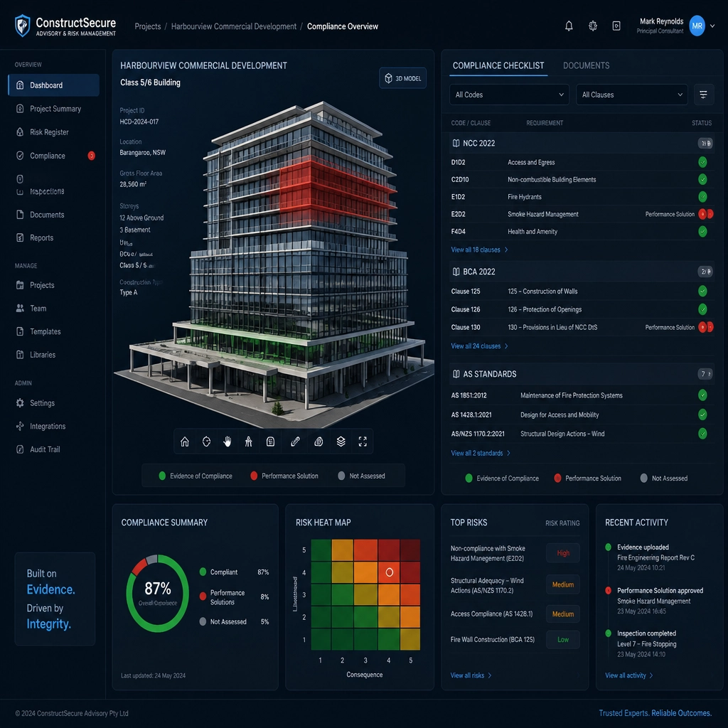Viewport: 728px width, 728px height.
Task: Click the 87% compliance donut chart
Action: 157,594
